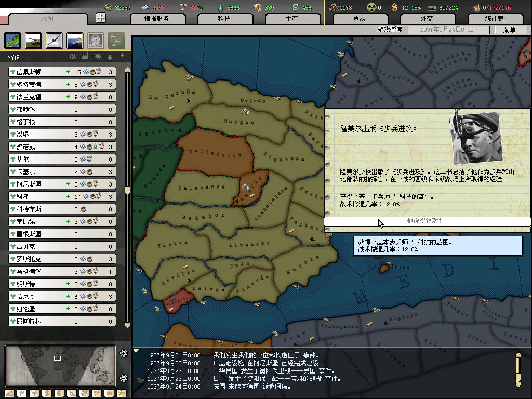532x399 pixels.
Task: Zoom out with minimap minus button
Action: [124, 378]
